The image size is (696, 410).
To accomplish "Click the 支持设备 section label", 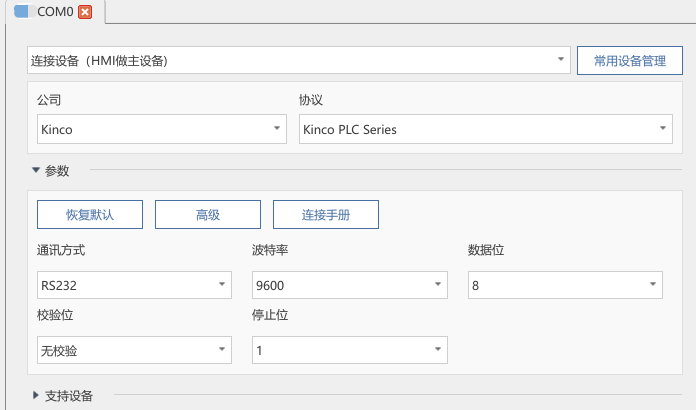I will pyautogui.click(x=69, y=396).
